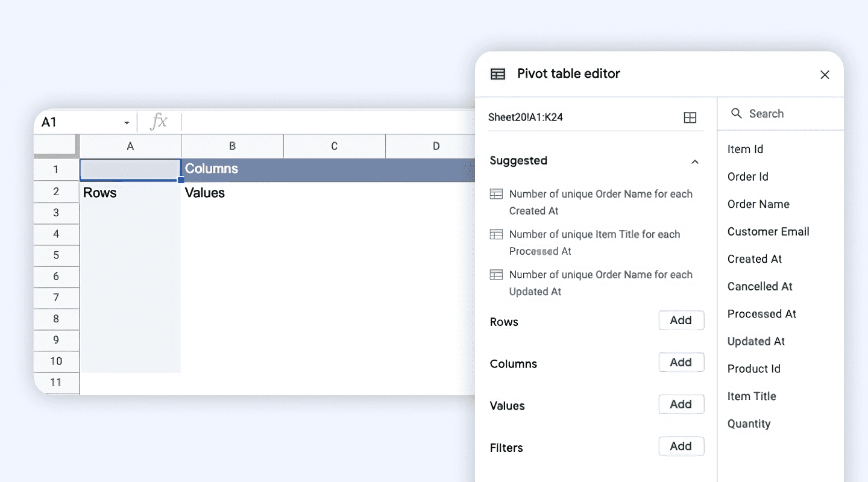Select the Customer Email field
This screenshot has height=482, width=868.
768,231
